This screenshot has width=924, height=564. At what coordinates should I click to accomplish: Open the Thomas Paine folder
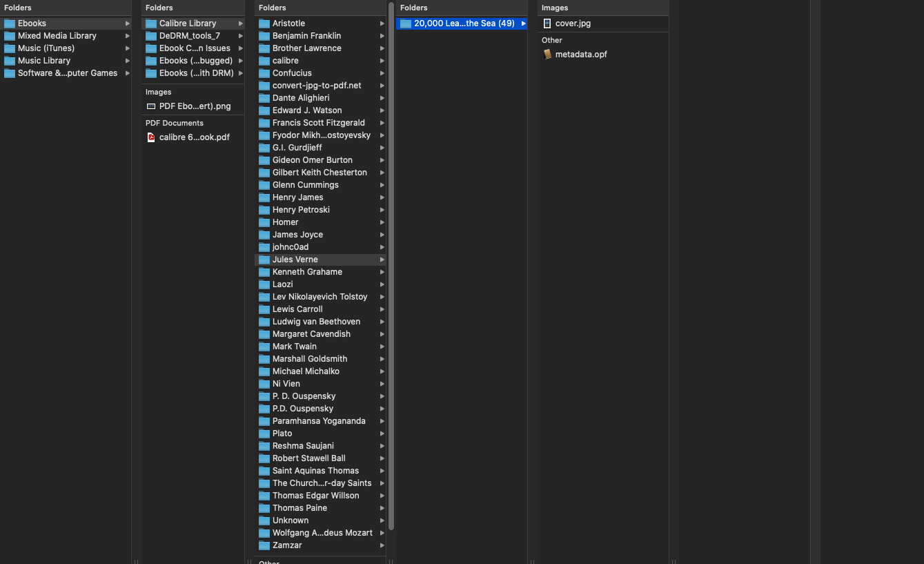[320, 508]
